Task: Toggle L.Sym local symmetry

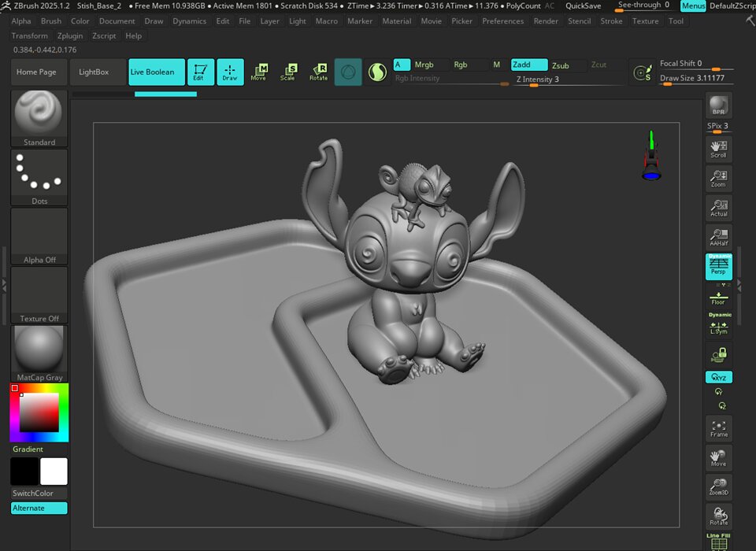Action: (x=718, y=324)
